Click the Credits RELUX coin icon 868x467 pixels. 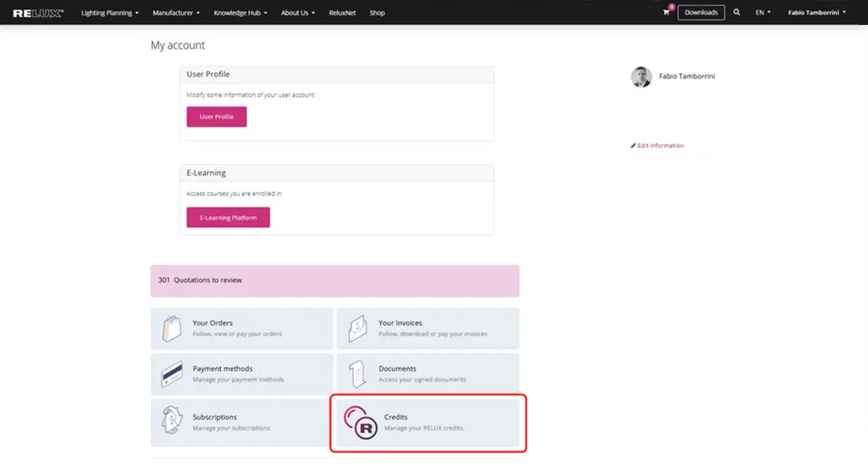click(x=361, y=423)
